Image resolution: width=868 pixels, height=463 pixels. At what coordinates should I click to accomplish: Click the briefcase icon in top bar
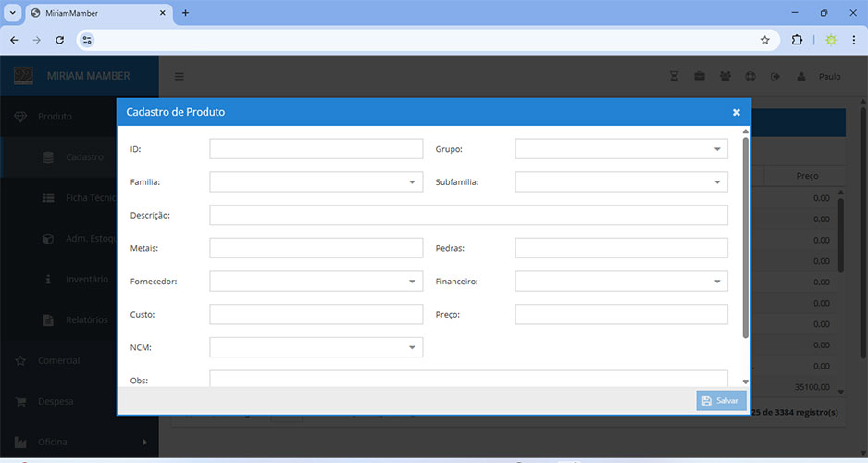coord(700,77)
